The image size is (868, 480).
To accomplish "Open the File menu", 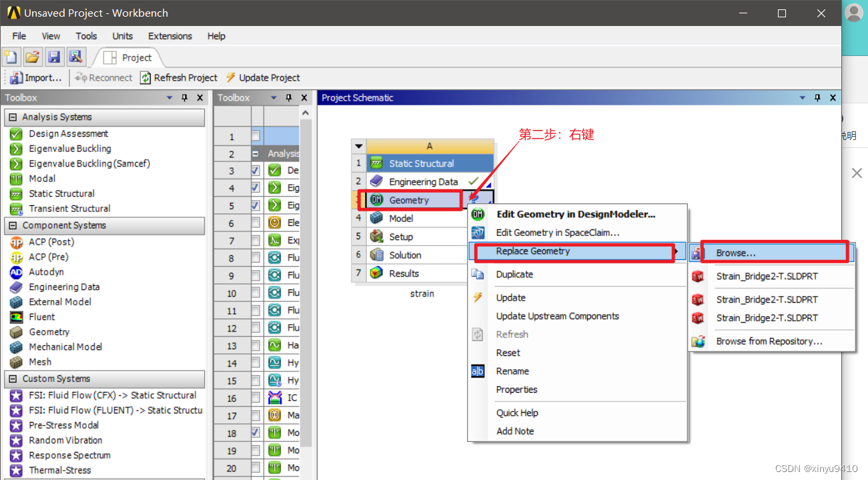I will tap(19, 36).
